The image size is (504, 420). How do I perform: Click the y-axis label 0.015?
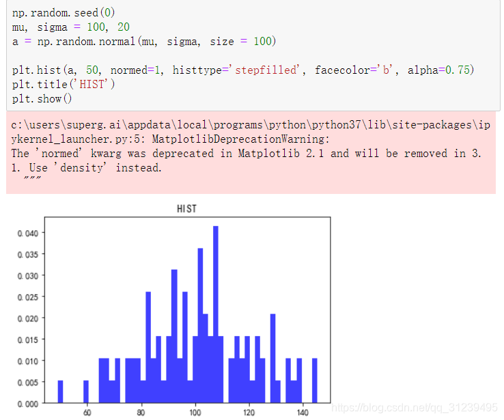[27, 340]
